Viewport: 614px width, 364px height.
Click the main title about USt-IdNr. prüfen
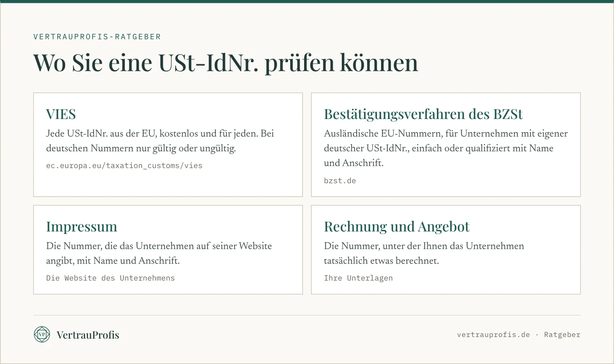pos(226,63)
